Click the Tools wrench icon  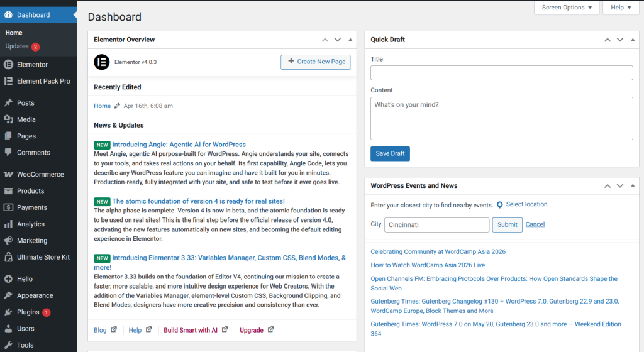tap(8, 345)
